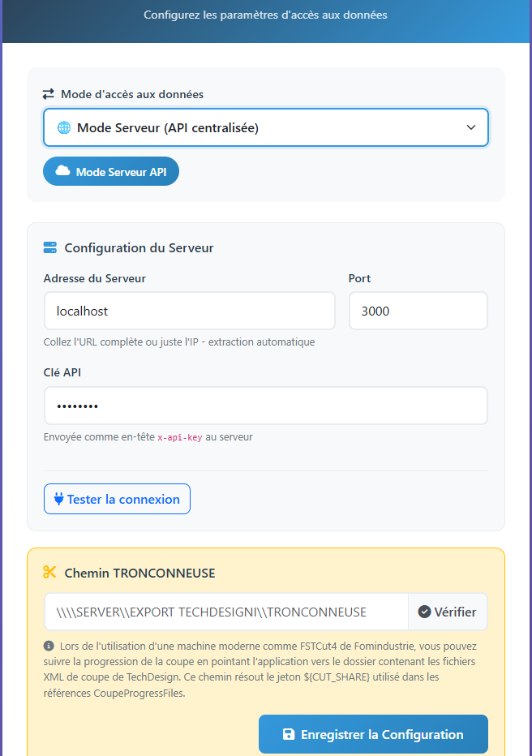This screenshot has height=756, width=532.
Task: Select the Mode Serveur API pill
Action: (x=111, y=171)
